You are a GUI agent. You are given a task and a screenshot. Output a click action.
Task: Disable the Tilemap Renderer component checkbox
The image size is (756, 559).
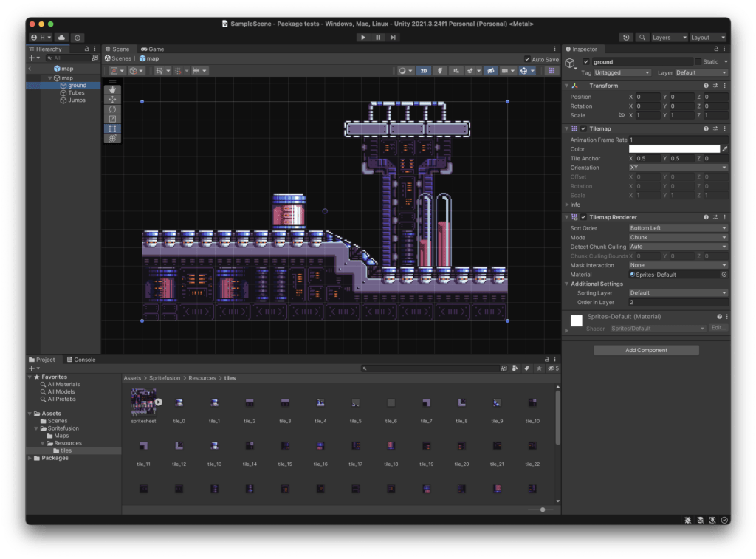click(583, 217)
